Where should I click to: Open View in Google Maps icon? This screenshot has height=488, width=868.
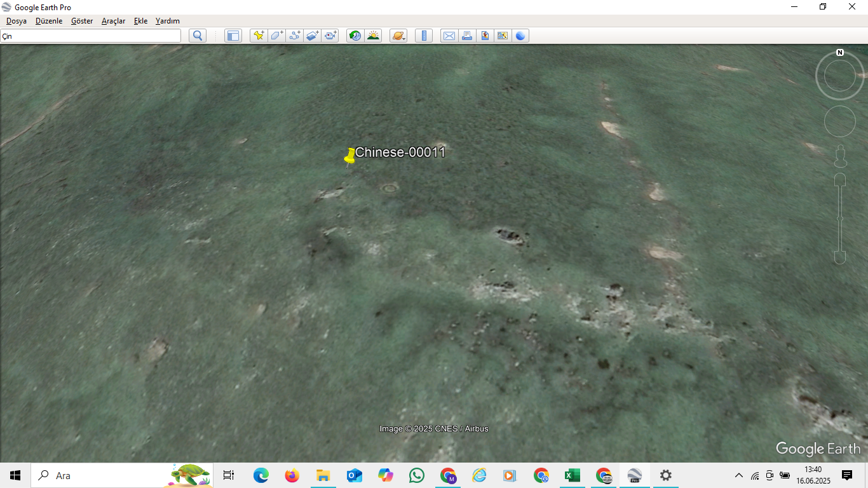pyautogui.click(x=503, y=36)
